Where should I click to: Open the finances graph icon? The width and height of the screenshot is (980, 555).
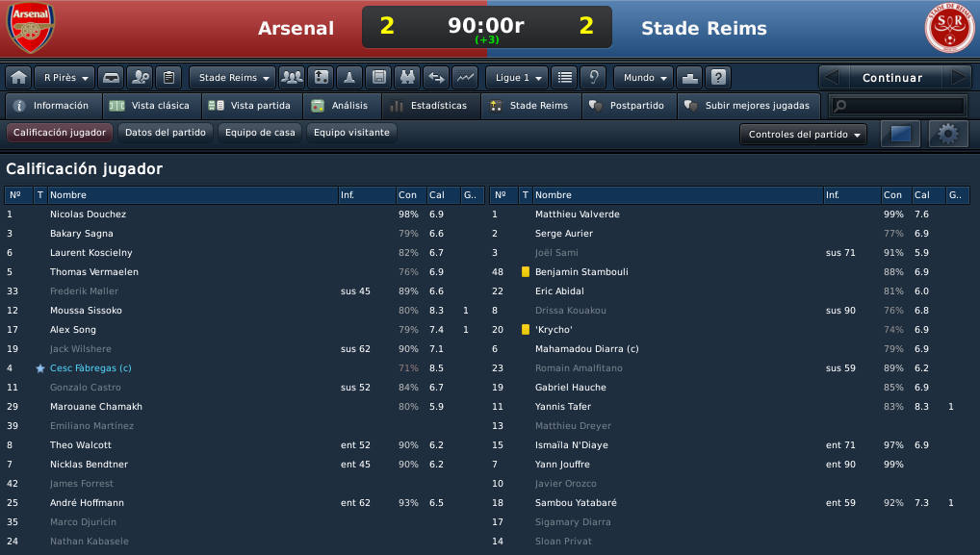[x=465, y=77]
